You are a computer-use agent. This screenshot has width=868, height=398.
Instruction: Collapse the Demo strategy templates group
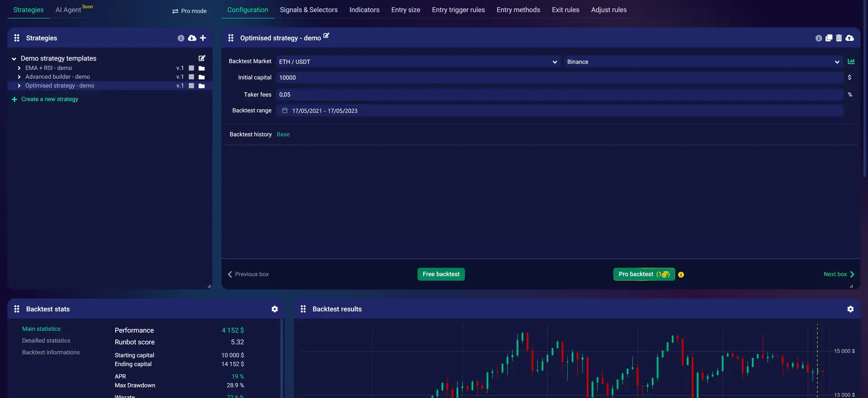[14, 59]
